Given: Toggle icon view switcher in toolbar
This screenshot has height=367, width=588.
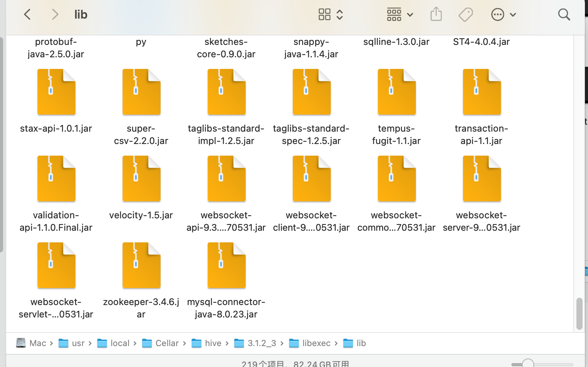Looking at the screenshot, I should point(330,15).
